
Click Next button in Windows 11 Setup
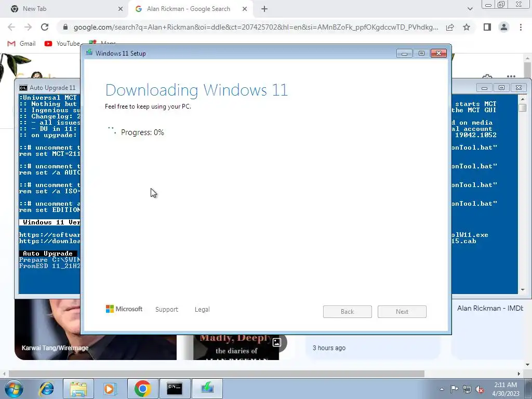click(x=402, y=312)
